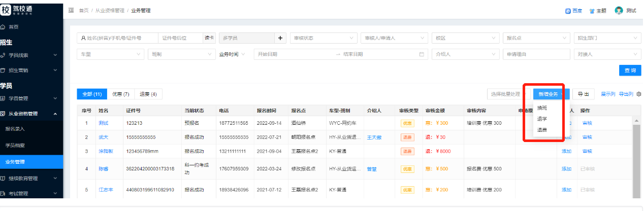Expand the 继续教育管理 sidebar menu
This screenshot has height=211, width=644.
tap(31, 179)
